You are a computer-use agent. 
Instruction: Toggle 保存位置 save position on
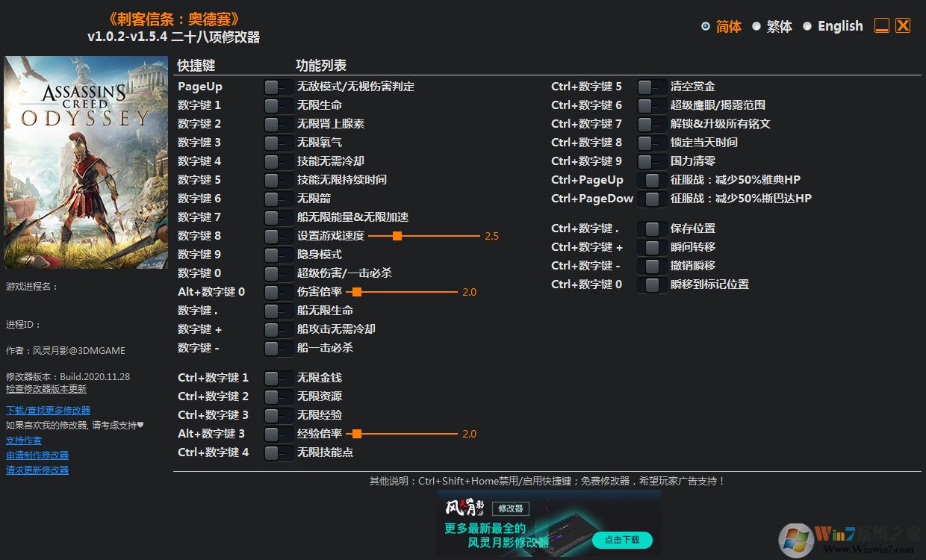[x=650, y=228]
